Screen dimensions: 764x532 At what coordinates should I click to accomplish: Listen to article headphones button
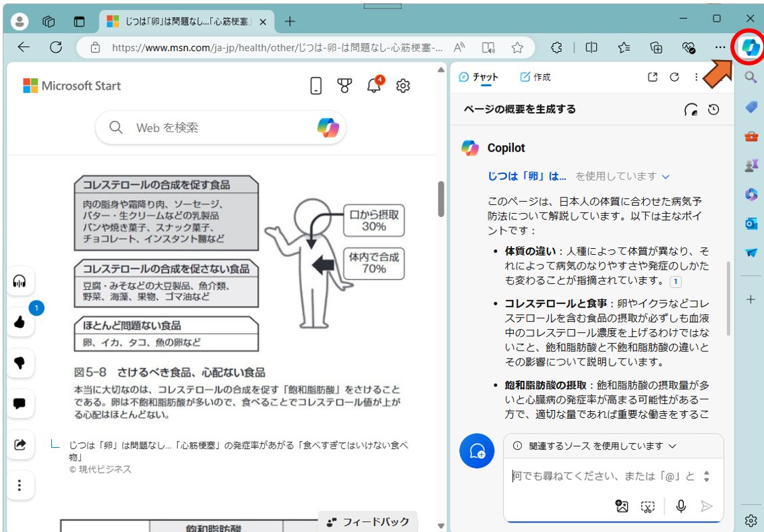20,281
